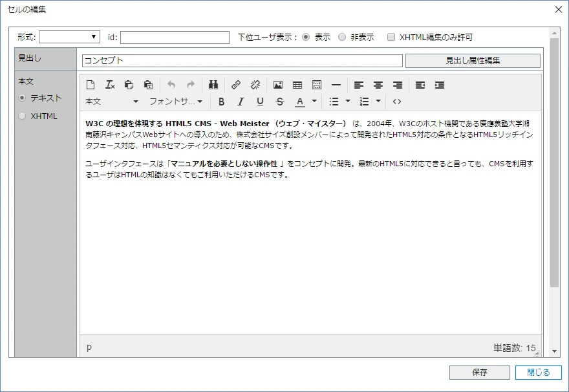Viewport: 569px width, 392px height.
Task: Toggle italic formatting
Action: pos(241,102)
